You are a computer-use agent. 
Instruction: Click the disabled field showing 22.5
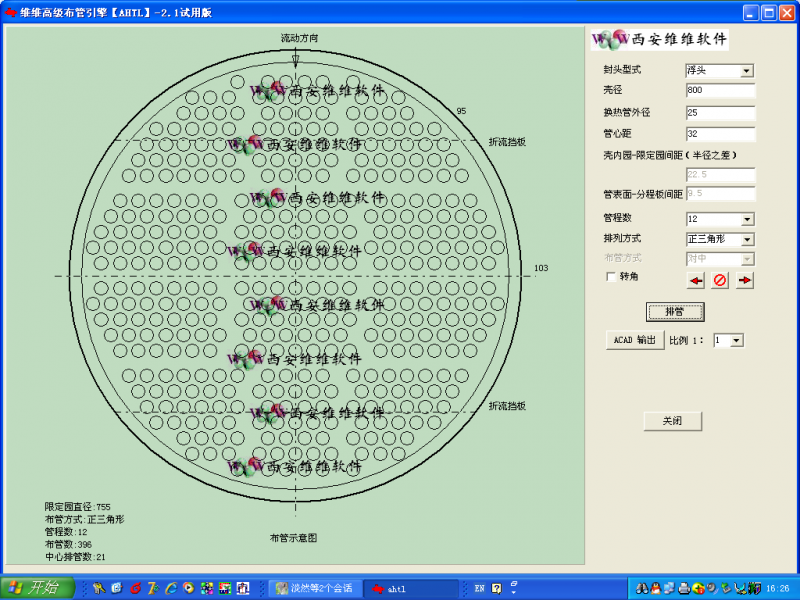(x=720, y=174)
